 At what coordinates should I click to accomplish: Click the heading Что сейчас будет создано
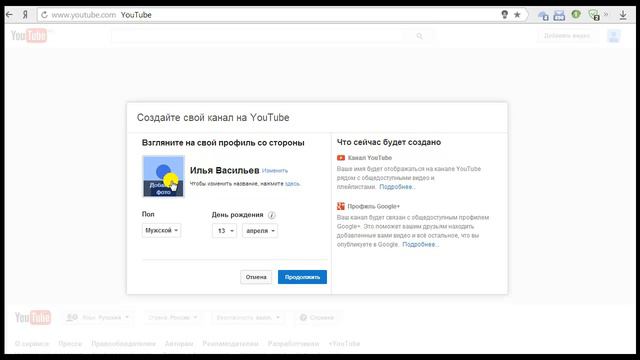(x=389, y=142)
